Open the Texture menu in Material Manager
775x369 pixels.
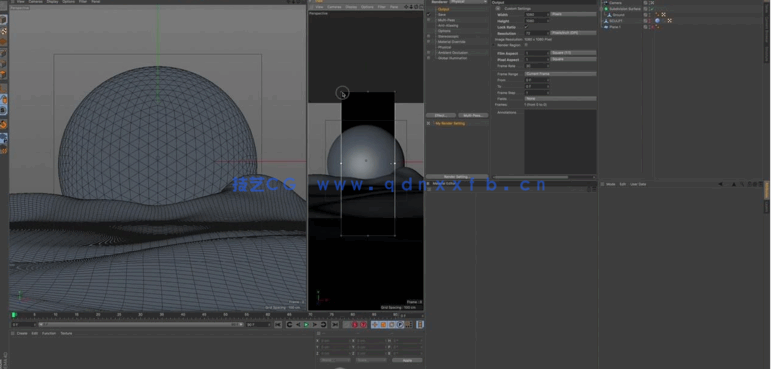(66, 333)
